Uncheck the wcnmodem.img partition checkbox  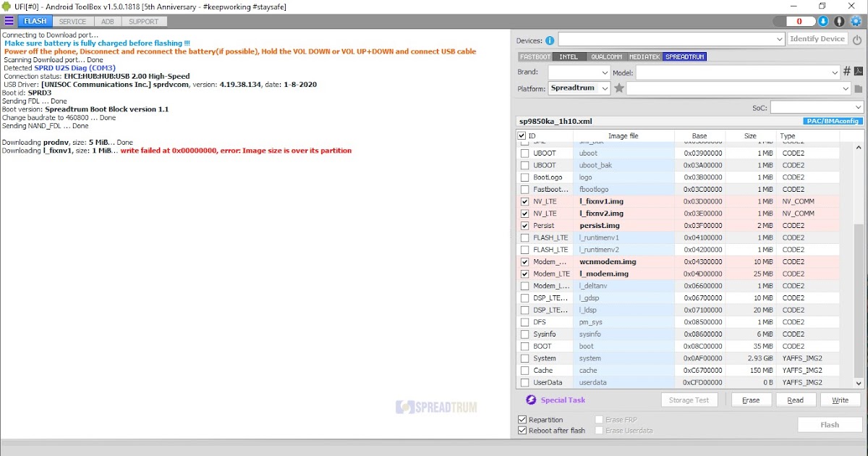525,262
